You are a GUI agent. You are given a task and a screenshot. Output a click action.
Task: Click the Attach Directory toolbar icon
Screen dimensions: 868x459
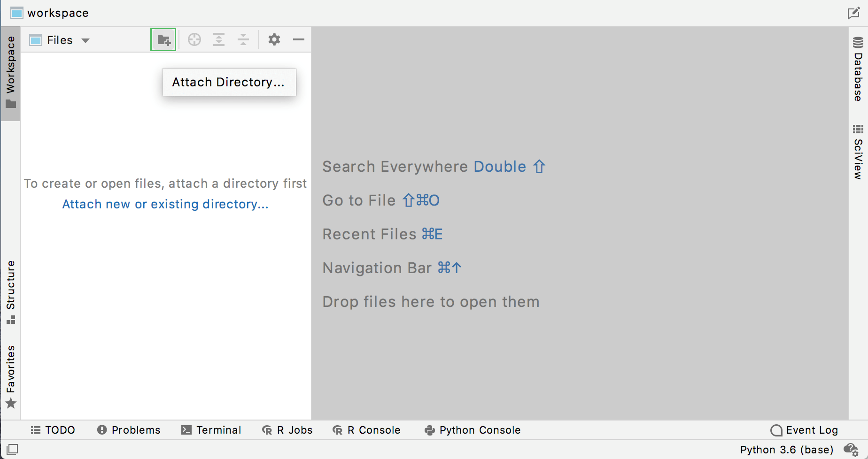pyautogui.click(x=163, y=39)
